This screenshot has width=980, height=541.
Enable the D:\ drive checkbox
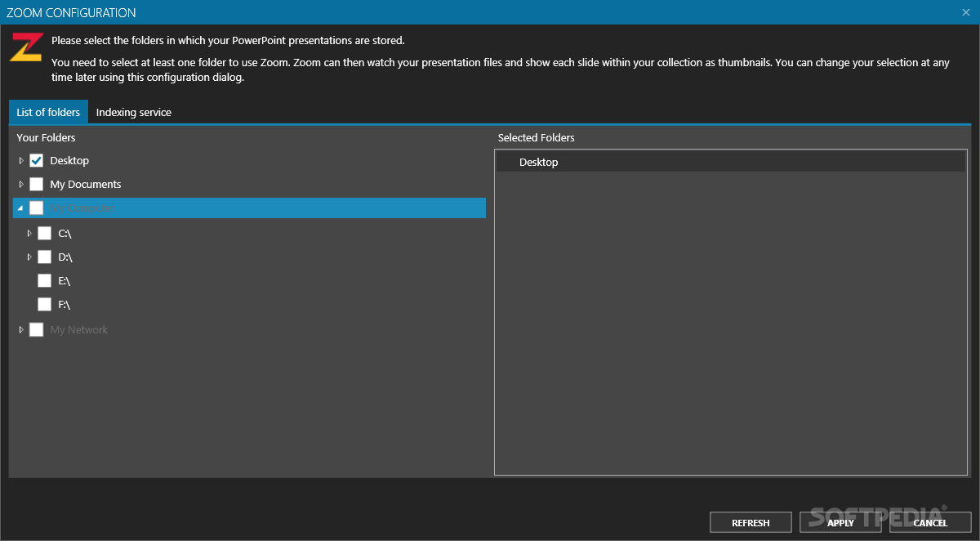tap(45, 257)
